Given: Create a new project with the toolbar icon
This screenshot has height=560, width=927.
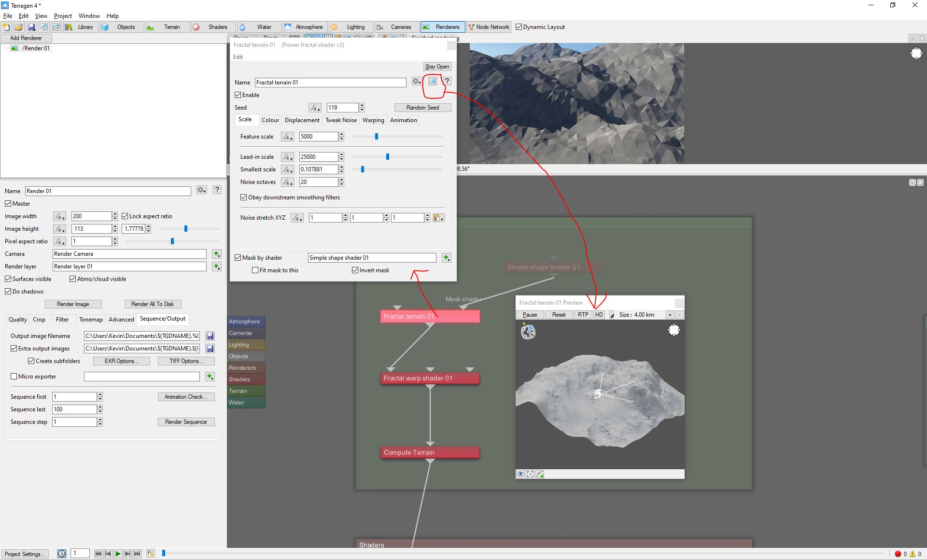Looking at the screenshot, I should tap(6, 27).
